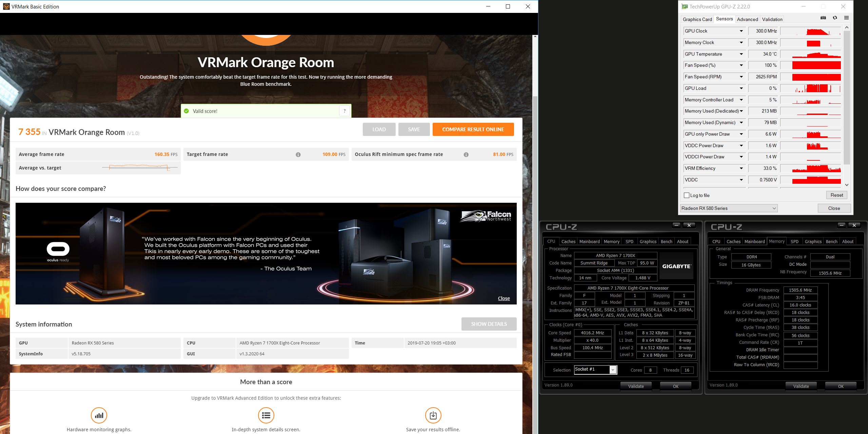Click the Valid score help question mark
Screen dimensions: 868x434
pos(344,111)
